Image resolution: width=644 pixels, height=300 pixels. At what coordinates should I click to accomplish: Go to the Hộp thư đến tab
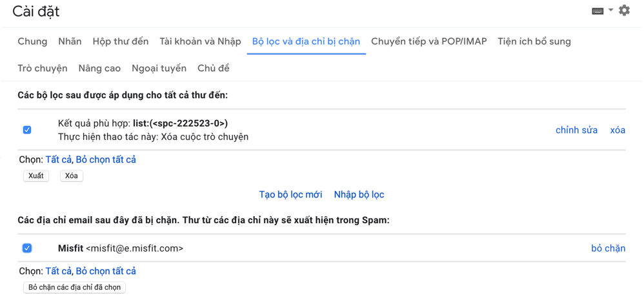(121, 41)
